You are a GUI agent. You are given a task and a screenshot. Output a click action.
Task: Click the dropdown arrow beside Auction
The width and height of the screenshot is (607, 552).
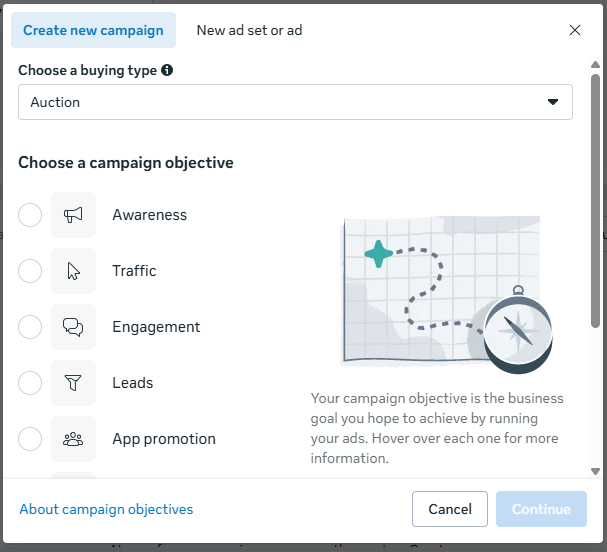tap(553, 102)
